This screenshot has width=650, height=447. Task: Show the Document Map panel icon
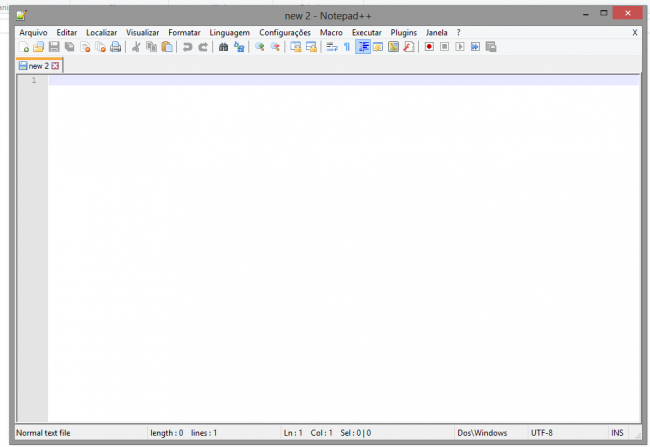point(393,47)
